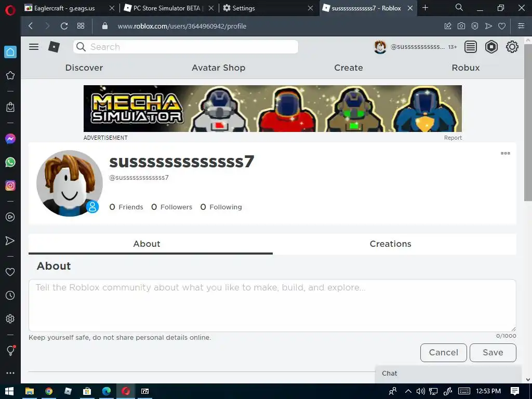Report the advertisement

453,138
